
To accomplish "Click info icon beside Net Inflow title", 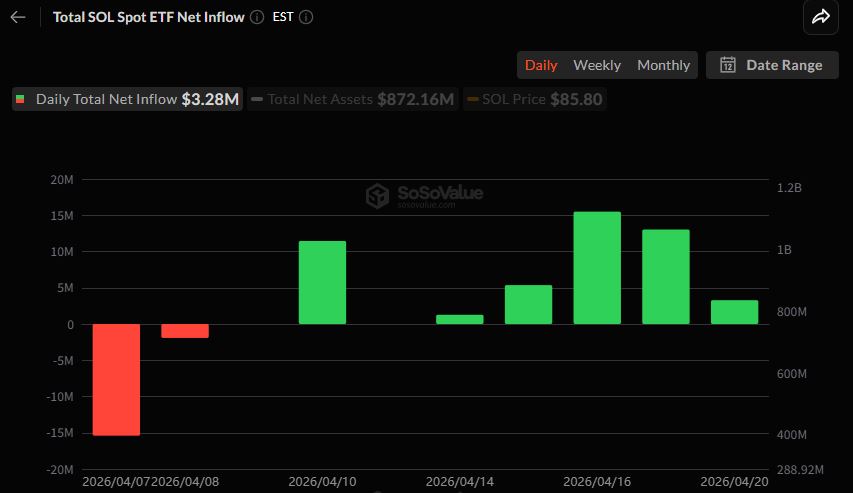I will click(257, 17).
